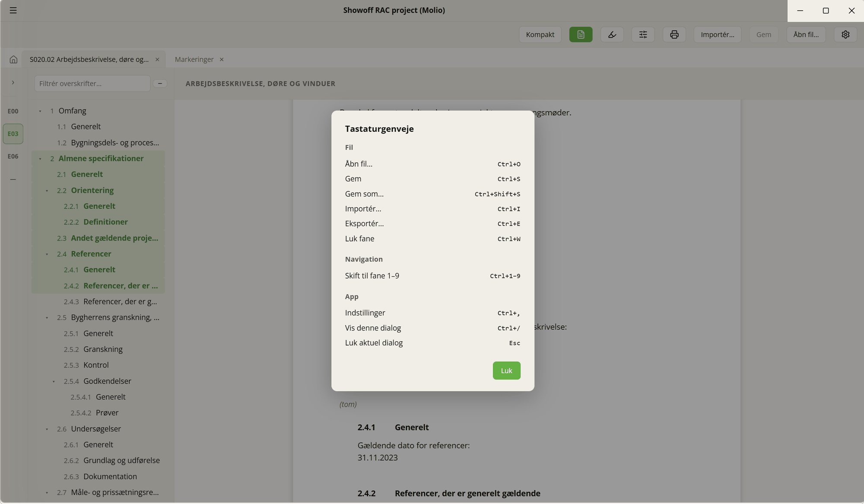
Task: Click the Skift til fane 1–9 row
Action: click(x=432, y=276)
